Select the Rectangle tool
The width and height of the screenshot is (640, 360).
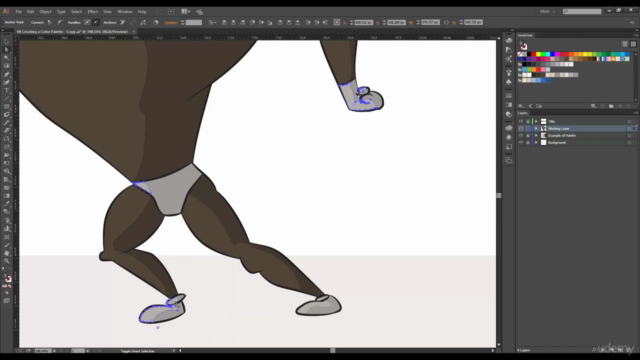7,107
